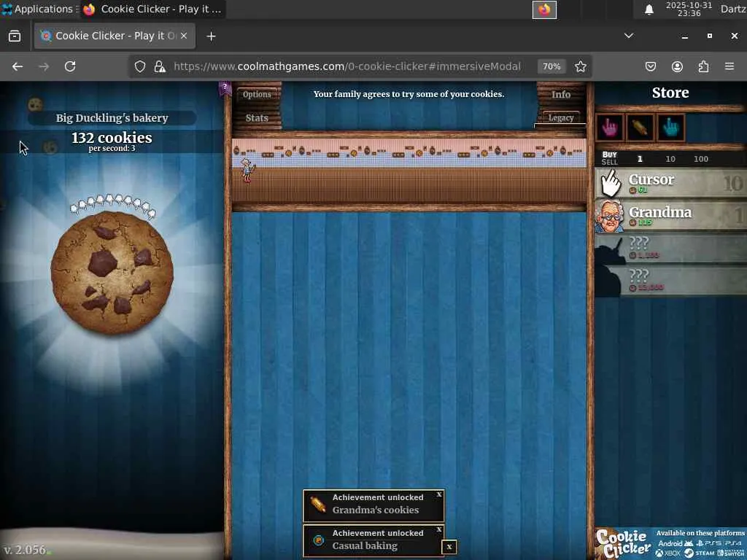The image size is (747, 560).
Task: Set bulk amount to 10
Action: (670, 159)
